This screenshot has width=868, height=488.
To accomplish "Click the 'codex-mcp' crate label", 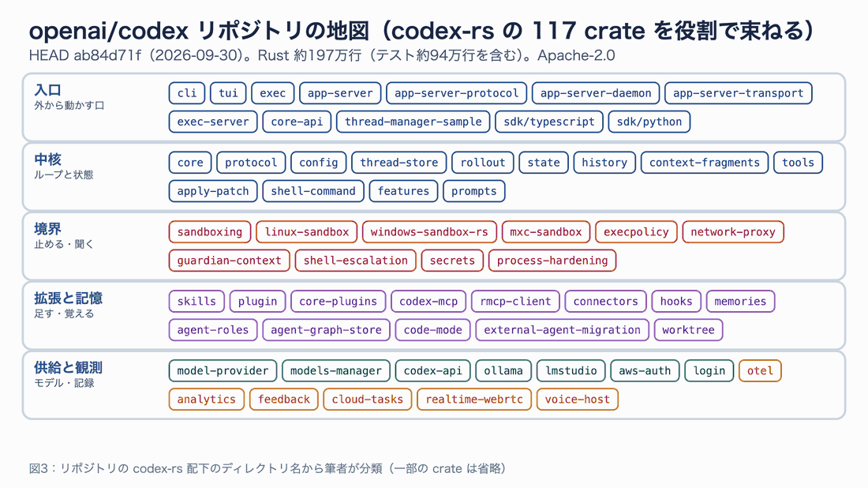I will [x=428, y=302].
